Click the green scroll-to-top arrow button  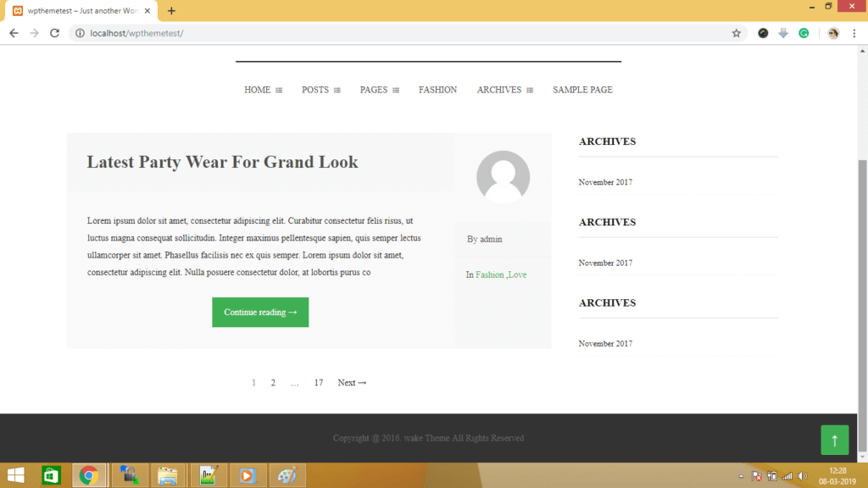pos(834,440)
